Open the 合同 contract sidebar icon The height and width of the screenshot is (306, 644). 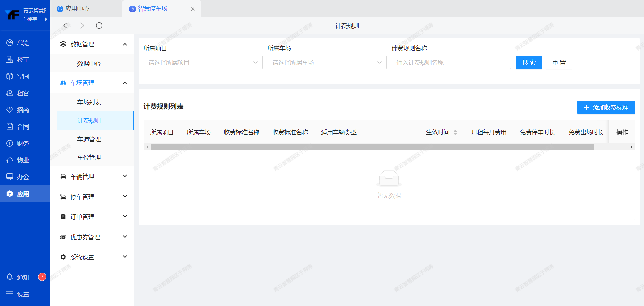tap(10, 126)
